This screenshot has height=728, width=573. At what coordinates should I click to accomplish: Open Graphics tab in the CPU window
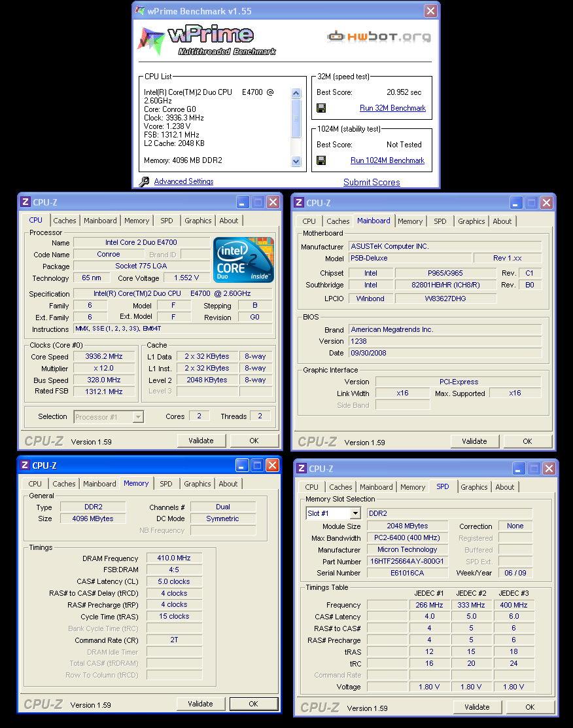pos(198,221)
